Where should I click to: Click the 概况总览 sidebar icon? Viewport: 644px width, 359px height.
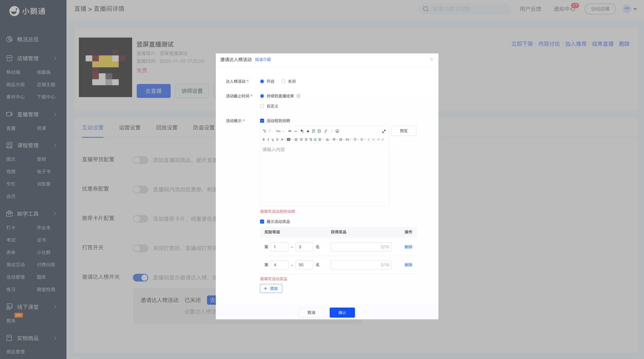10,39
